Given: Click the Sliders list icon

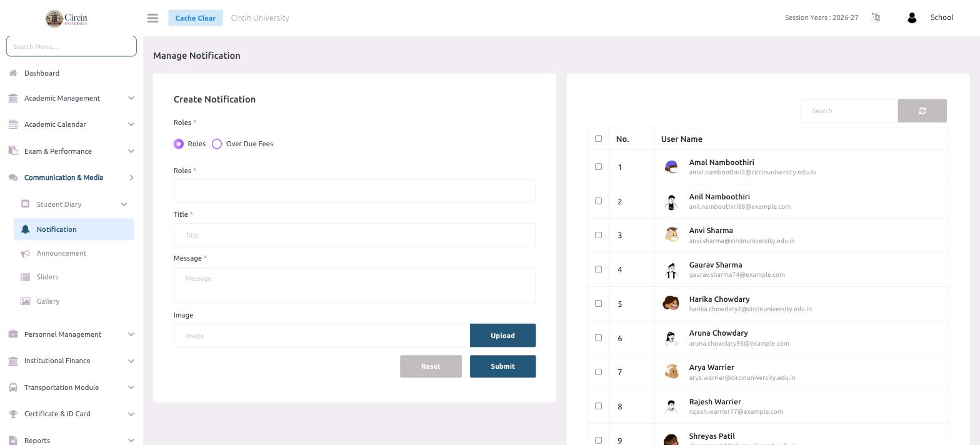Looking at the screenshot, I should 25,277.
